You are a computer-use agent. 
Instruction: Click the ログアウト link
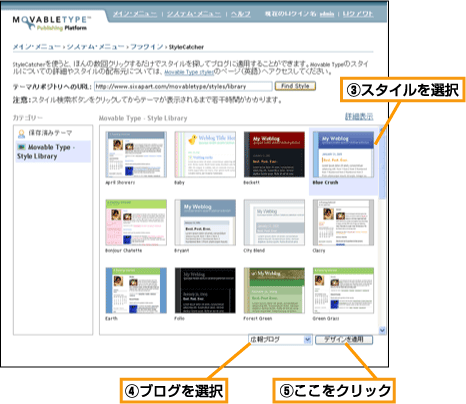(x=358, y=14)
